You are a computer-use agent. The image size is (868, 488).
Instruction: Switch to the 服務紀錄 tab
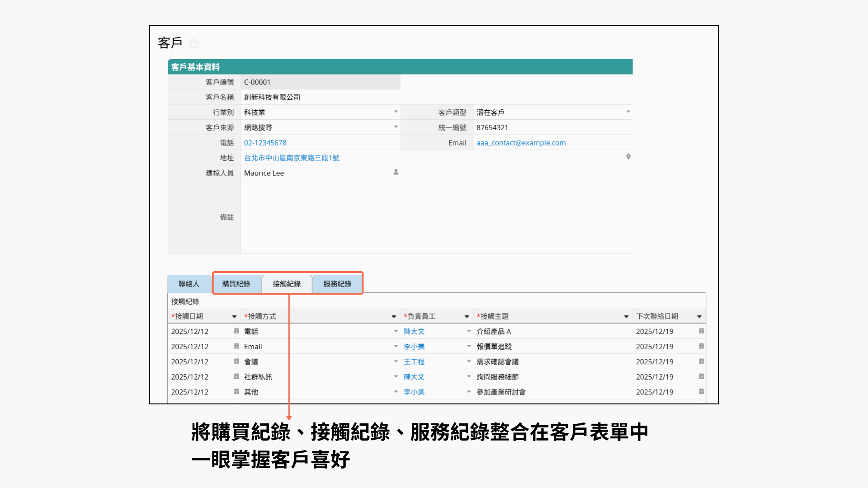(x=337, y=284)
